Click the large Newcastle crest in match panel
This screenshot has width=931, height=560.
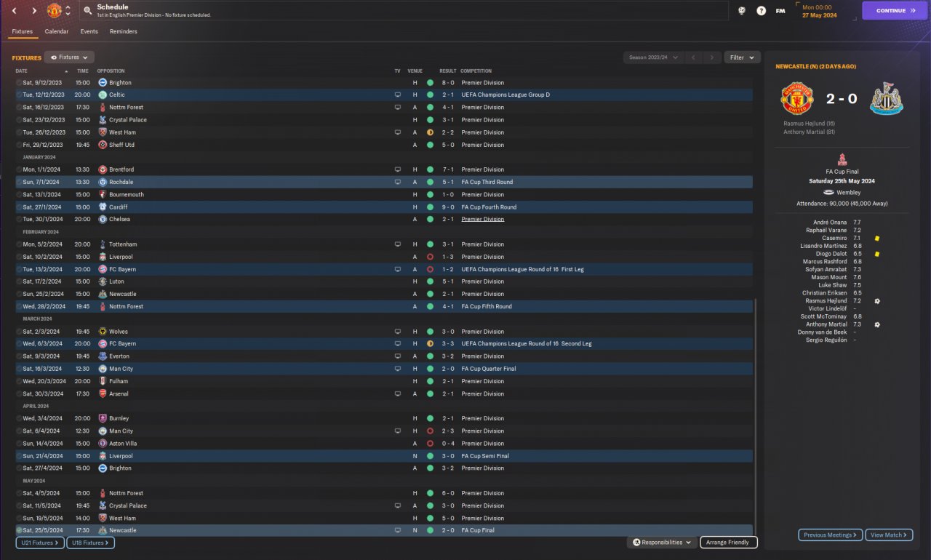point(887,99)
